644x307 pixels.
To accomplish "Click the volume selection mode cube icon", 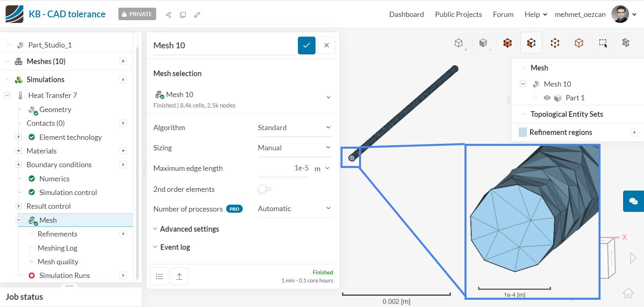I will tap(508, 43).
